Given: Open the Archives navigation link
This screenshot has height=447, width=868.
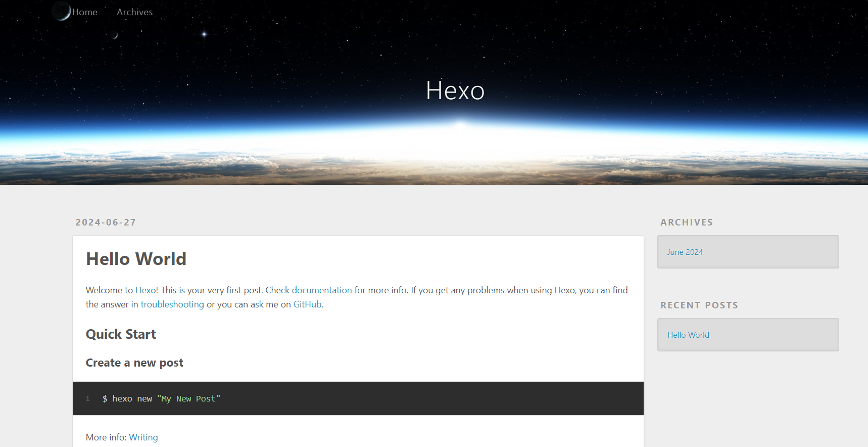Looking at the screenshot, I should [x=134, y=12].
